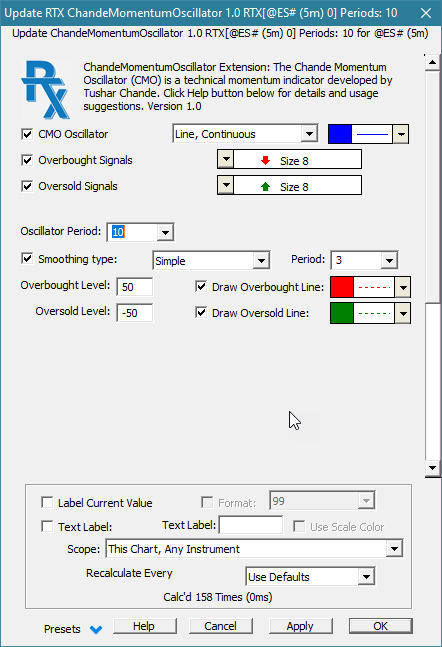
Task: Open CMO Oscillator line style arrow
Action: click(x=401, y=134)
